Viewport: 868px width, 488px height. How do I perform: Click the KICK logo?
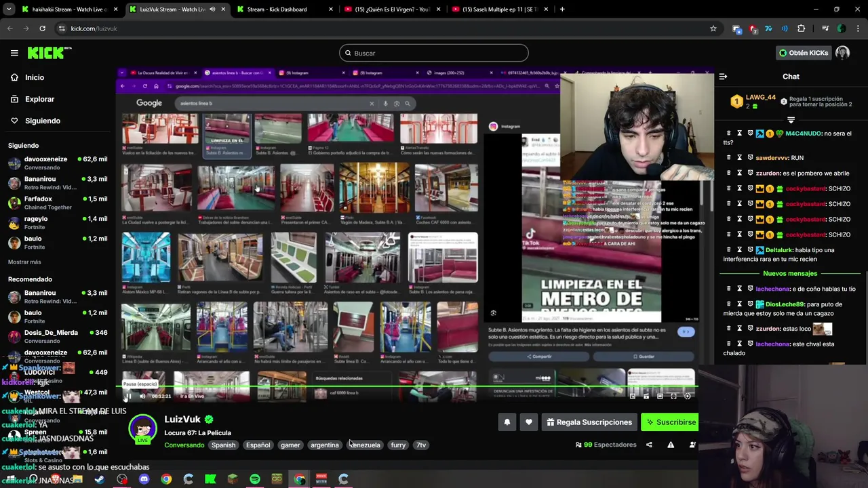click(50, 53)
